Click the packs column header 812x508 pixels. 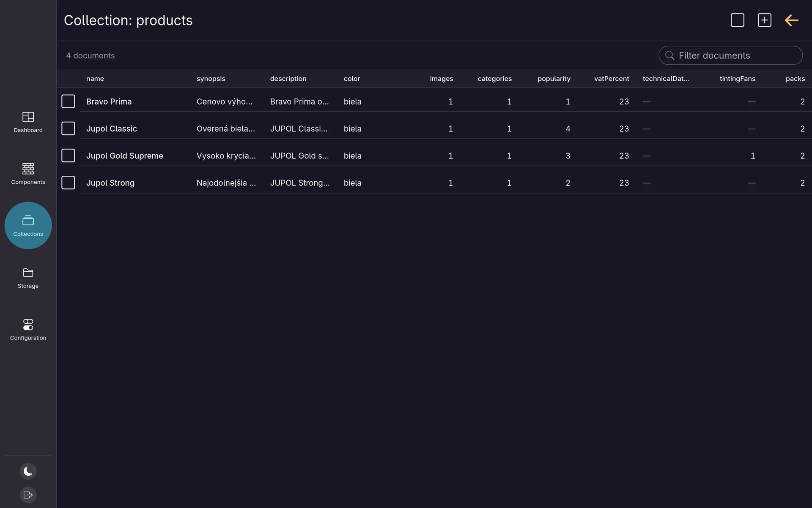(x=795, y=79)
